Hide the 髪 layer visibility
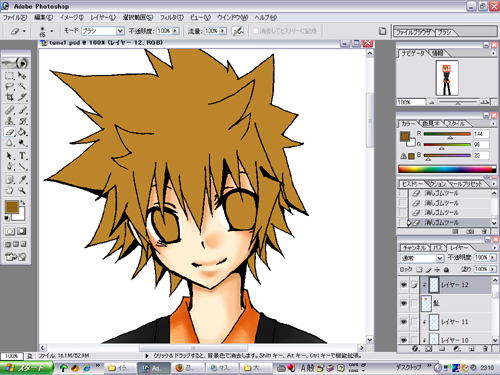The height and width of the screenshot is (375, 500). (x=404, y=303)
